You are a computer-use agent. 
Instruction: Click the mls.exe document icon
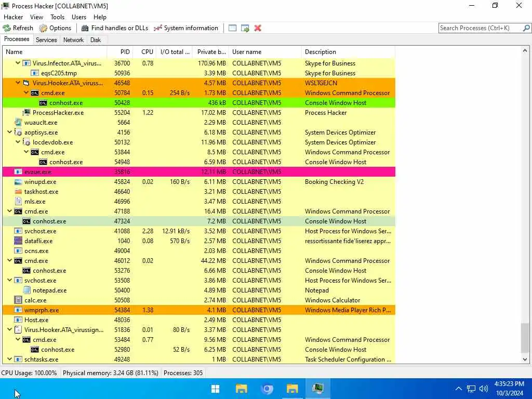tap(18, 202)
